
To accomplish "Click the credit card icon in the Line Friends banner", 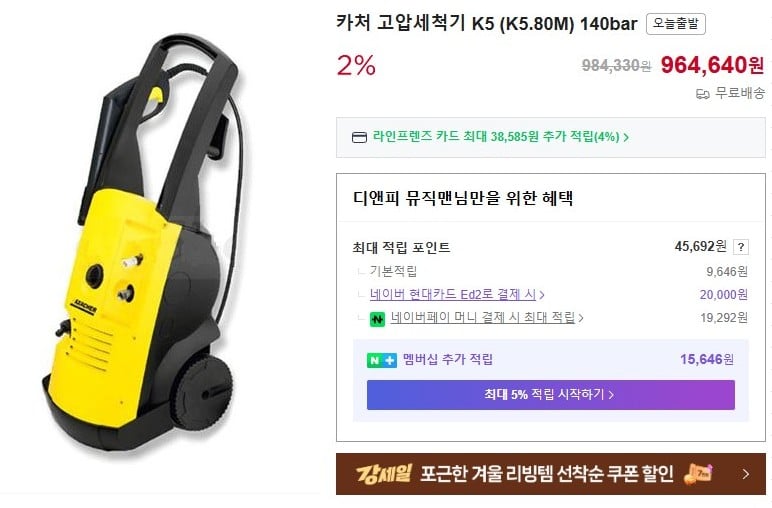I will pyautogui.click(x=359, y=137).
